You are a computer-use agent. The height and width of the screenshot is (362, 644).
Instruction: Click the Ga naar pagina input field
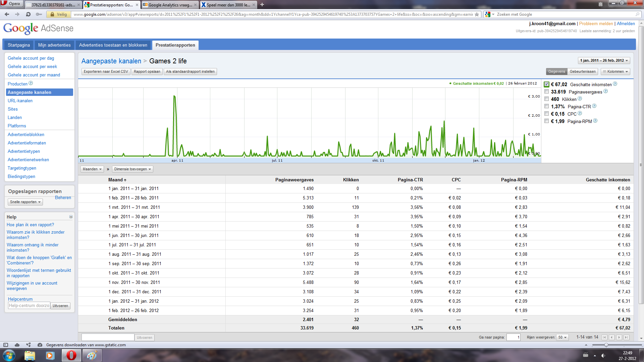pyautogui.click(x=513, y=337)
